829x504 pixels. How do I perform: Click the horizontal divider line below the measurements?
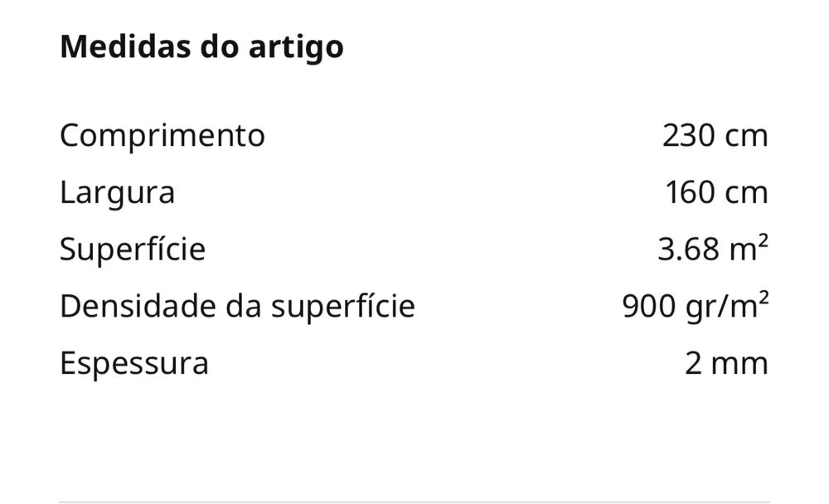[414, 501]
